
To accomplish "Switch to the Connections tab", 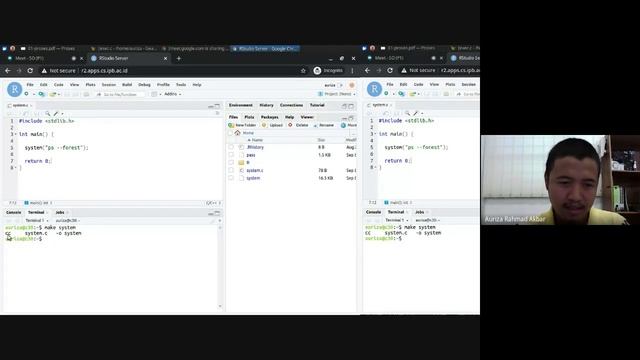I will point(291,105).
